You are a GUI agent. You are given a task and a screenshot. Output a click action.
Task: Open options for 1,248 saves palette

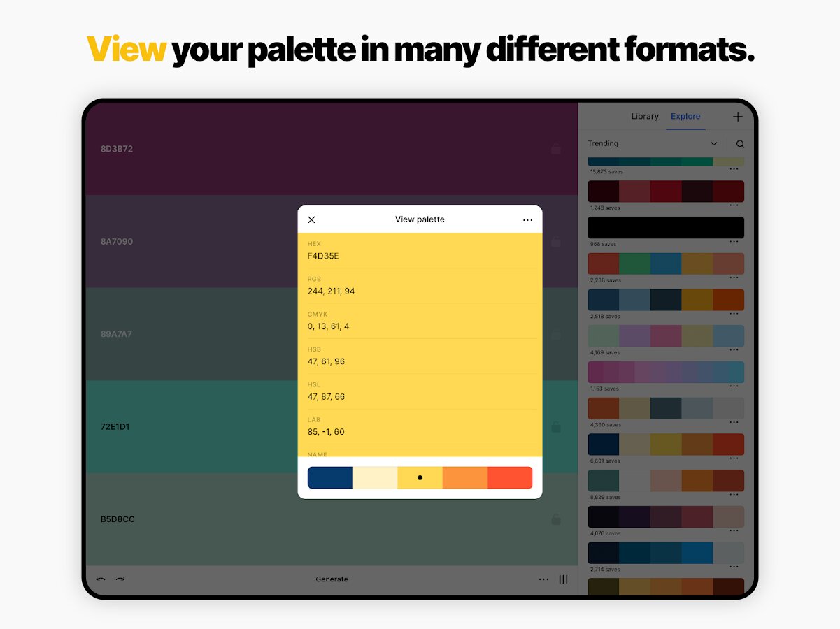tap(734, 205)
